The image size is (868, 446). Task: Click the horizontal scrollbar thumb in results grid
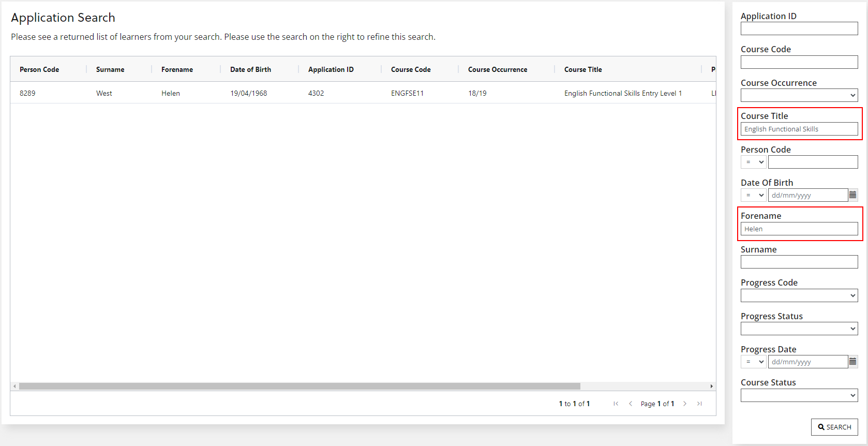tap(300, 386)
